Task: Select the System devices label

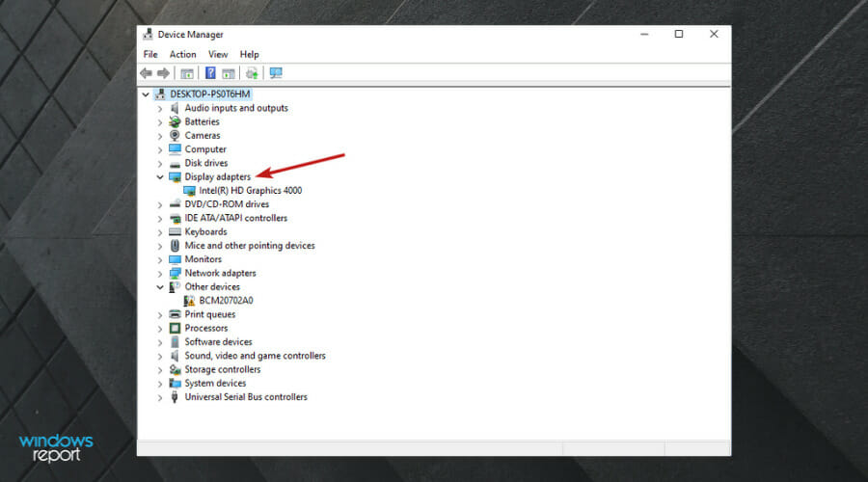Action: (x=215, y=384)
